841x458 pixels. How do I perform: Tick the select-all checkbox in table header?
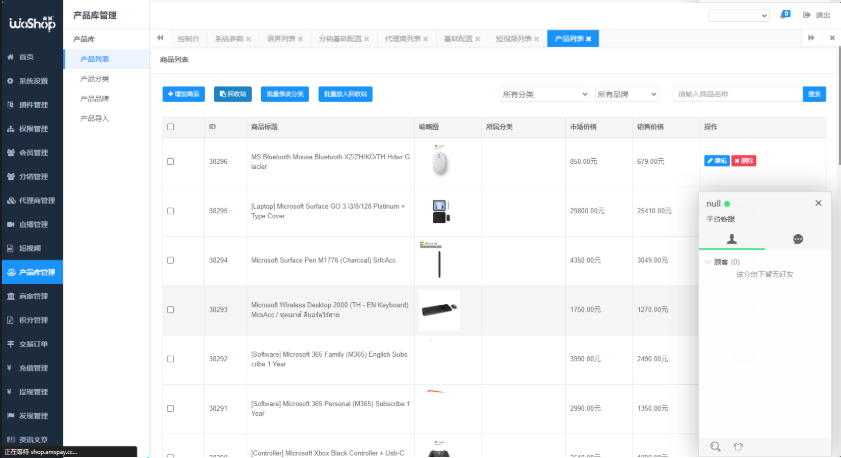171,127
